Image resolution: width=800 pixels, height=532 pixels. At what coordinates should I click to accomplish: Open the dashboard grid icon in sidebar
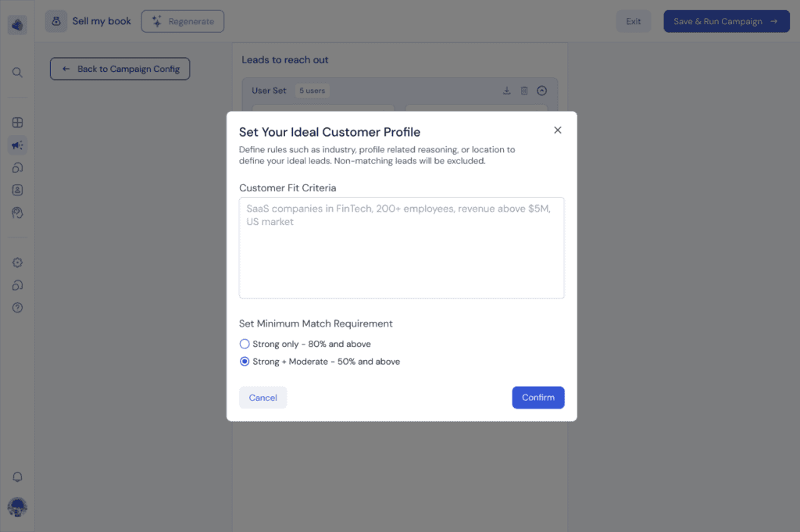click(17, 123)
